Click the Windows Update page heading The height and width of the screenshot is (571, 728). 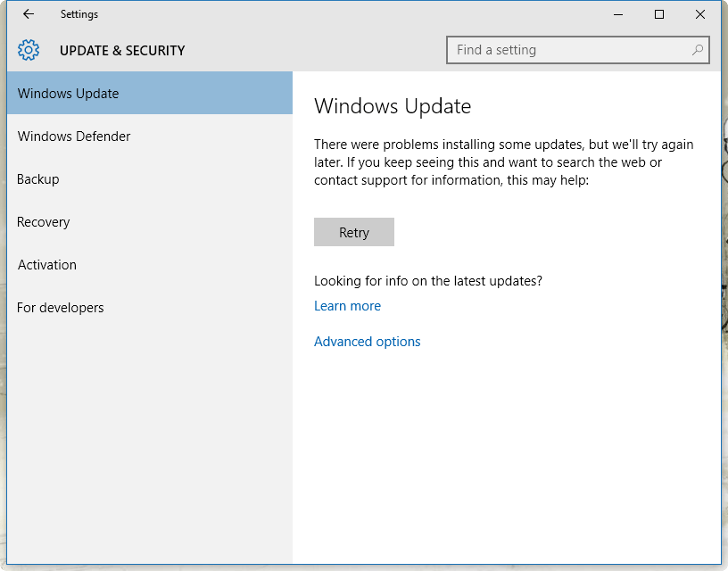pyautogui.click(x=393, y=106)
